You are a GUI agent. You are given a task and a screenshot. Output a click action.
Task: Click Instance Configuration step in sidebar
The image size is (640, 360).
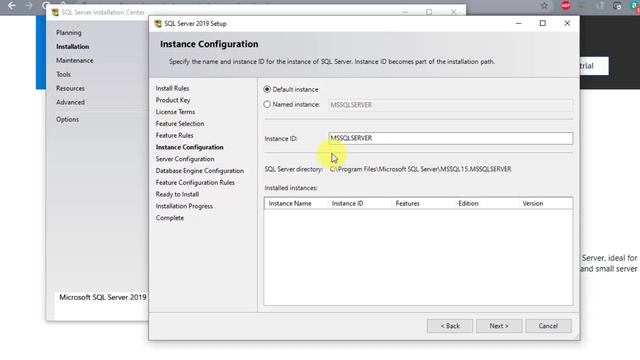click(x=189, y=147)
